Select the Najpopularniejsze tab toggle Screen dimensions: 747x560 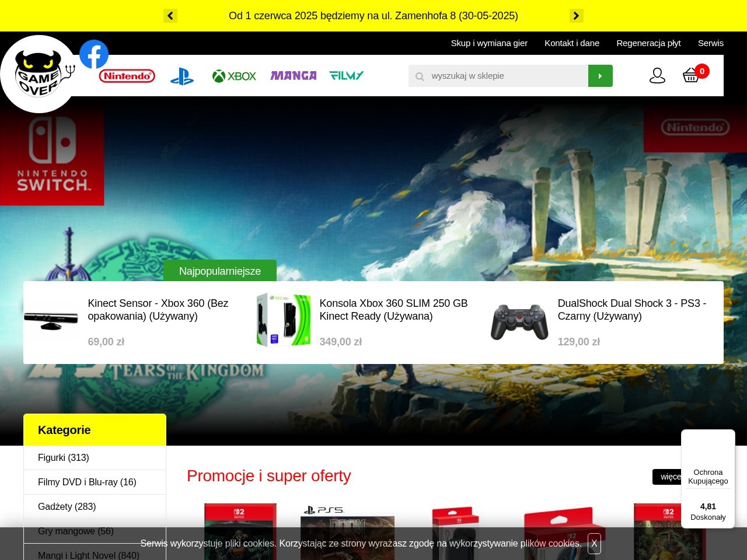pos(220,271)
